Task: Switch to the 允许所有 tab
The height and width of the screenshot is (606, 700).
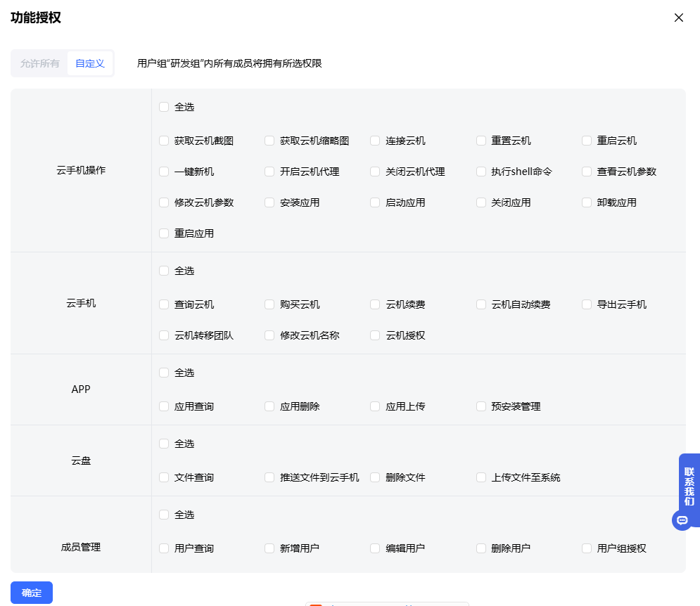Action: tap(39, 63)
